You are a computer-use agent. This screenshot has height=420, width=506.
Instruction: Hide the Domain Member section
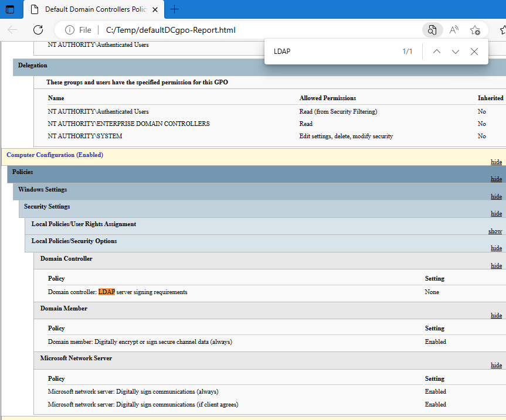coord(496,315)
